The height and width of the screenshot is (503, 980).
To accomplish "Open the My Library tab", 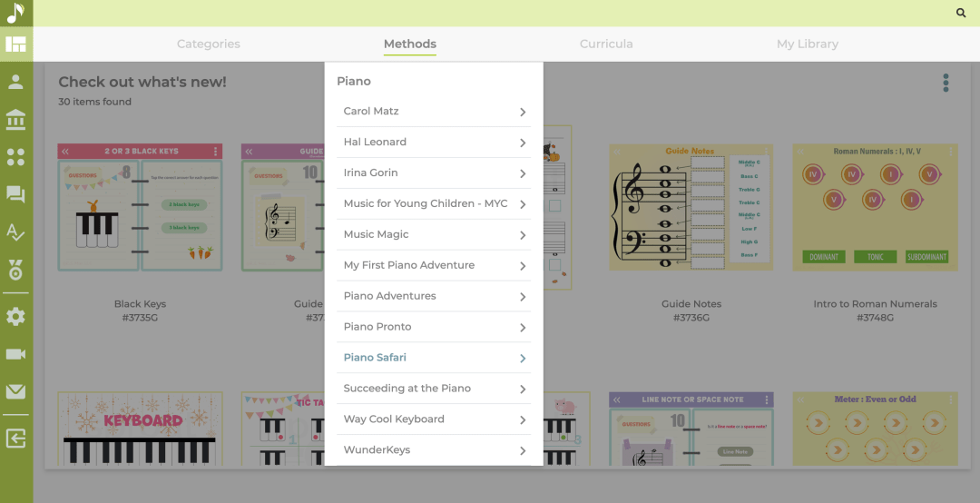I will coord(808,44).
